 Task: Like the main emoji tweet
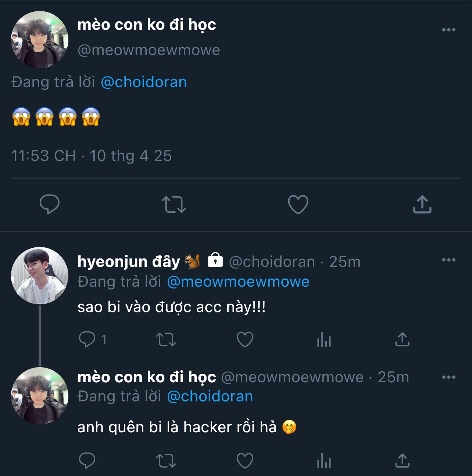[298, 204]
